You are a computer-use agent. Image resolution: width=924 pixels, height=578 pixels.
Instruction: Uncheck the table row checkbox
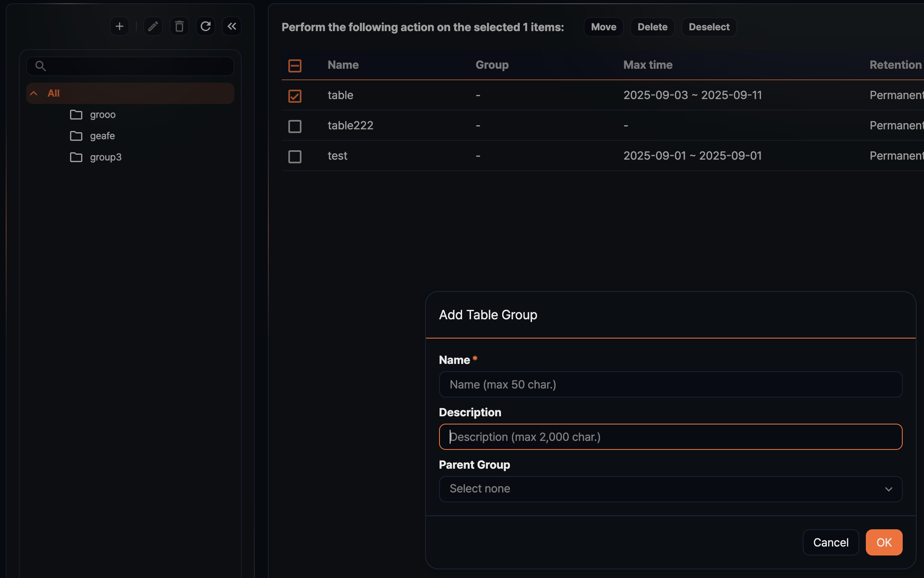[x=294, y=96]
